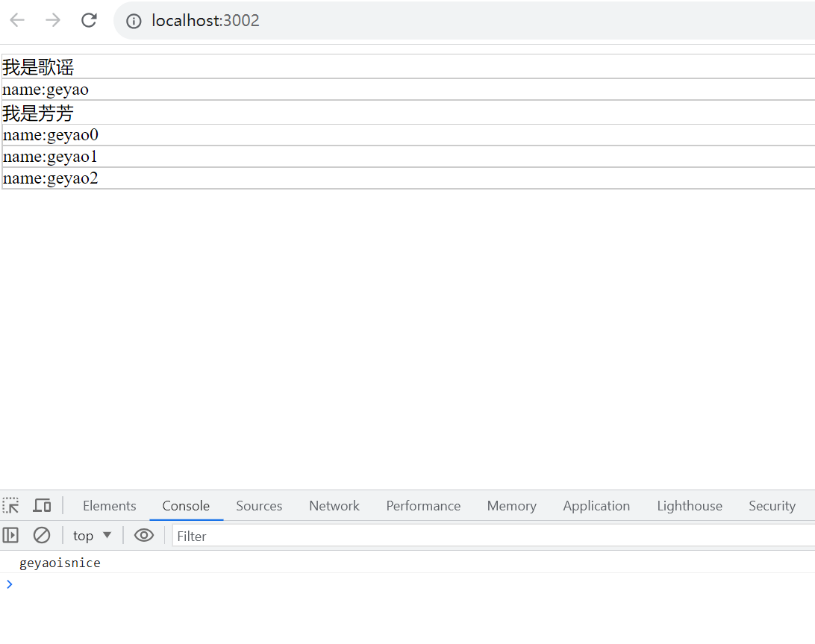815x644 pixels.
Task: Switch to the Elements tab
Action: coord(109,506)
